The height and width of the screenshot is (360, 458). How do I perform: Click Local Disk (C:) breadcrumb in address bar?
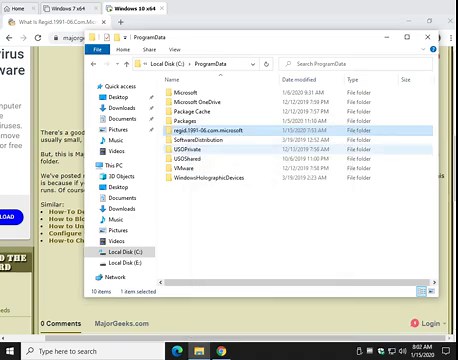coord(167,64)
